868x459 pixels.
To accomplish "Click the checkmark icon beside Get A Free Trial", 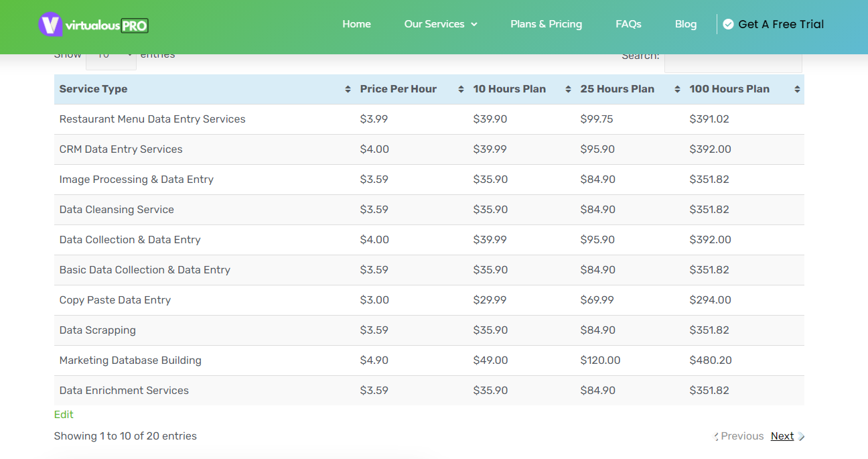I will point(728,24).
